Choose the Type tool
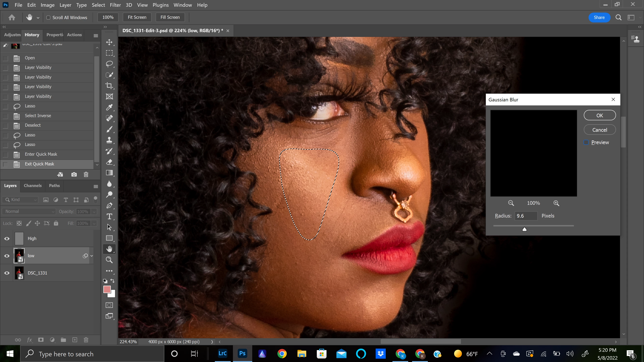The width and height of the screenshot is (644, 362). (x=109, y=216)
